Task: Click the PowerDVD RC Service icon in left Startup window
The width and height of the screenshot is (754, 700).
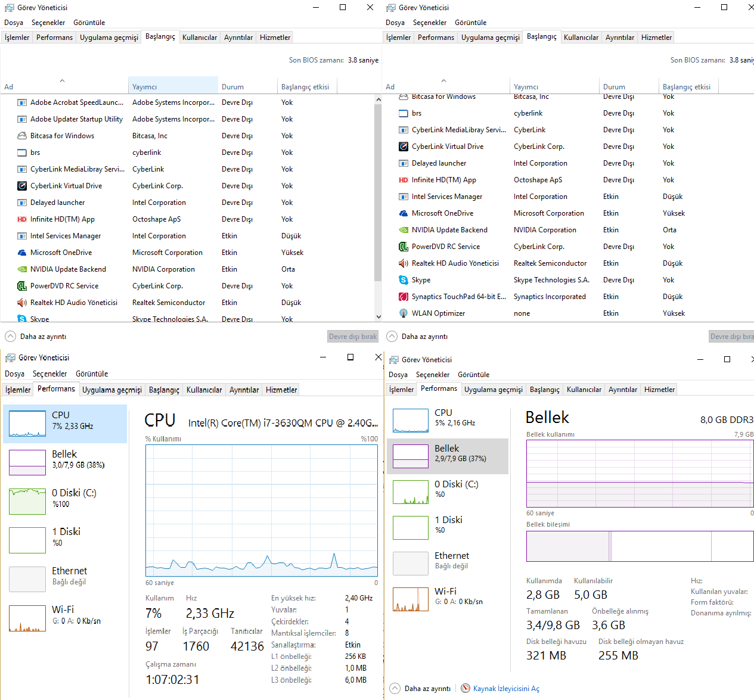Action: click(22, 286)
